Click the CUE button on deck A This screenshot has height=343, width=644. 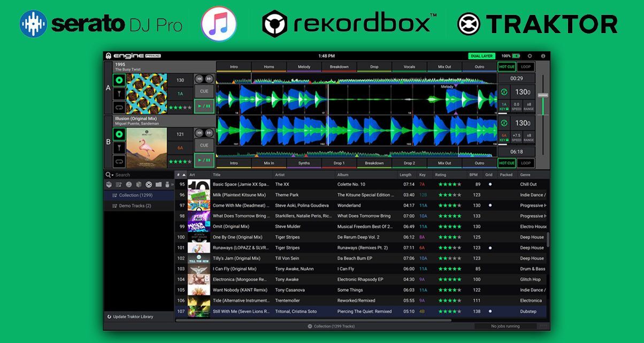tap(204, 91)
